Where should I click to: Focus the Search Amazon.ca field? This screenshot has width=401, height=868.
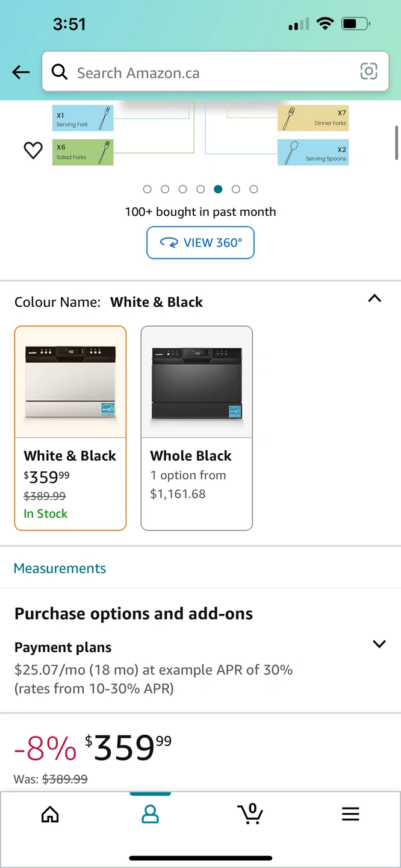(211, 73)
